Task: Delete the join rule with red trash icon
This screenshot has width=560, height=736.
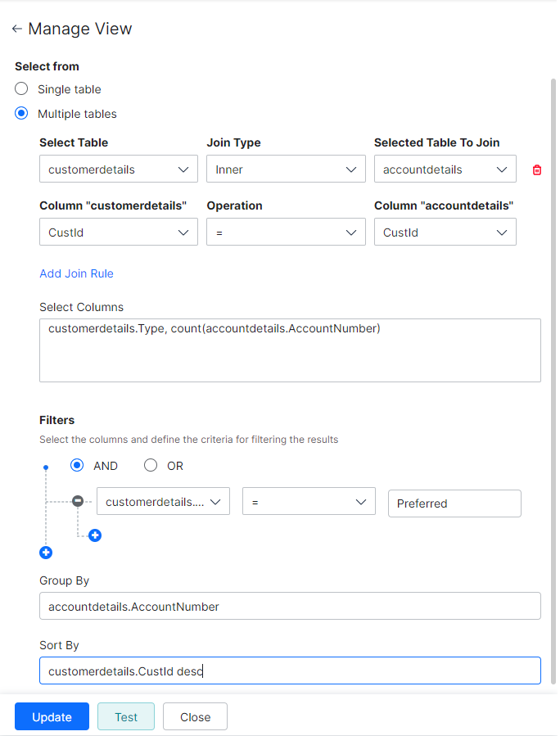Action: point(537,170)
